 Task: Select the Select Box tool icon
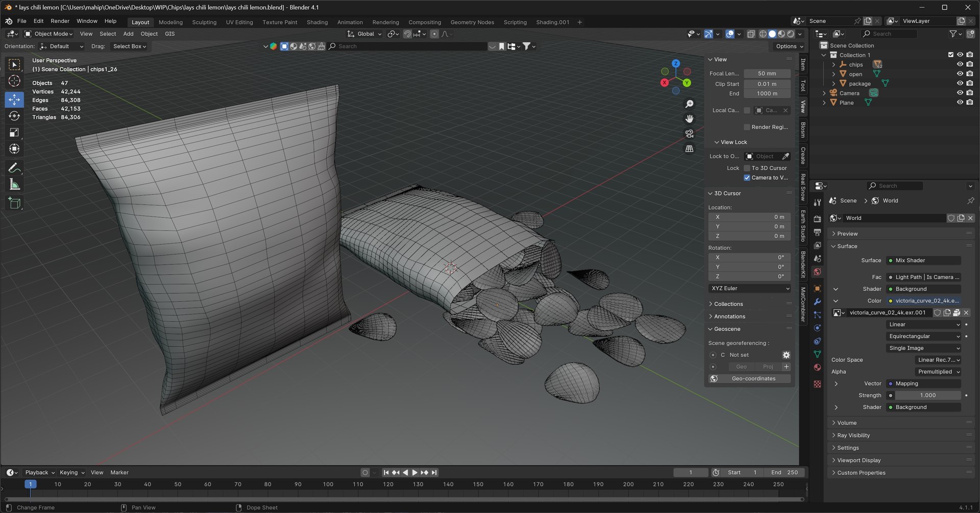[14, 64]
